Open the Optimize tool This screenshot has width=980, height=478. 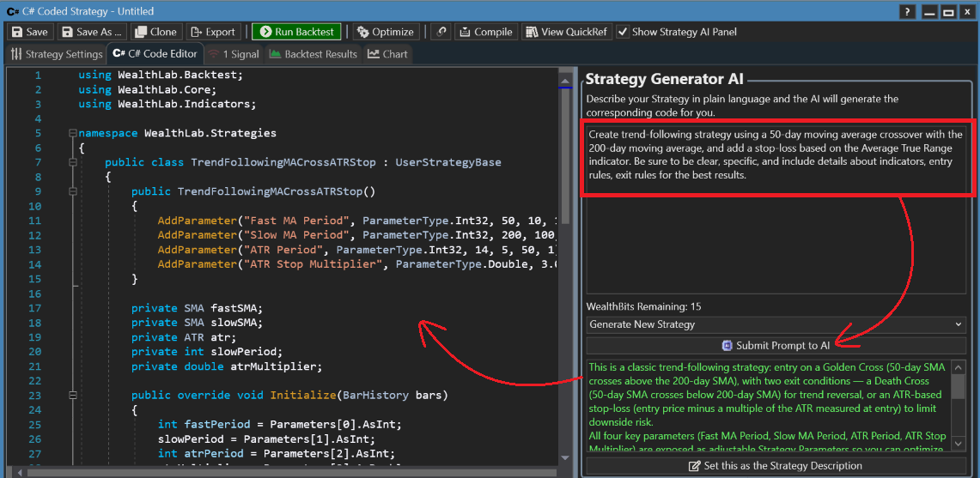coord(385,32)
